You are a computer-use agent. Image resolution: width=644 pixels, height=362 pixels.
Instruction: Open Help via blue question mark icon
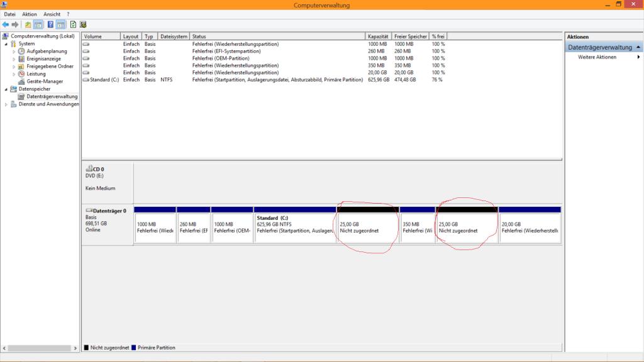[50, 25]
